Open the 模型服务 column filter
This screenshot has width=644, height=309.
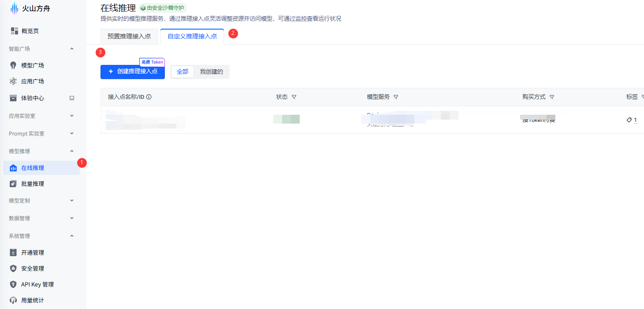click(x=396, y=97)
